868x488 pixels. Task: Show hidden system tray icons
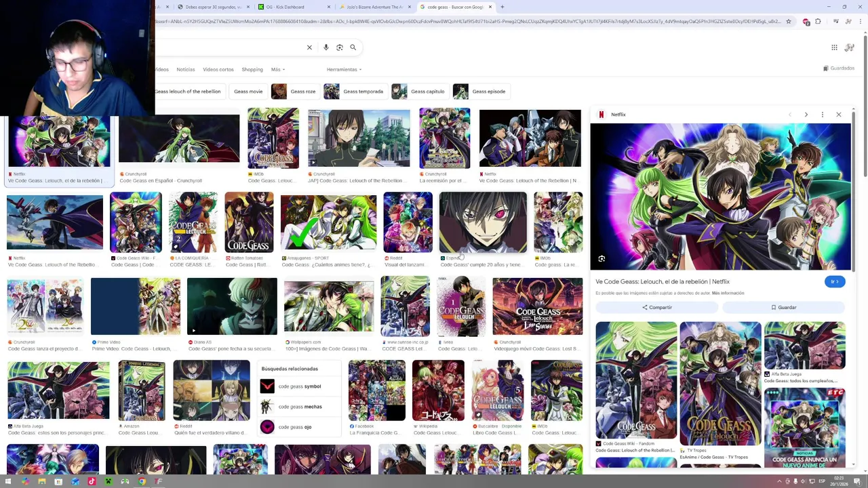779,482
